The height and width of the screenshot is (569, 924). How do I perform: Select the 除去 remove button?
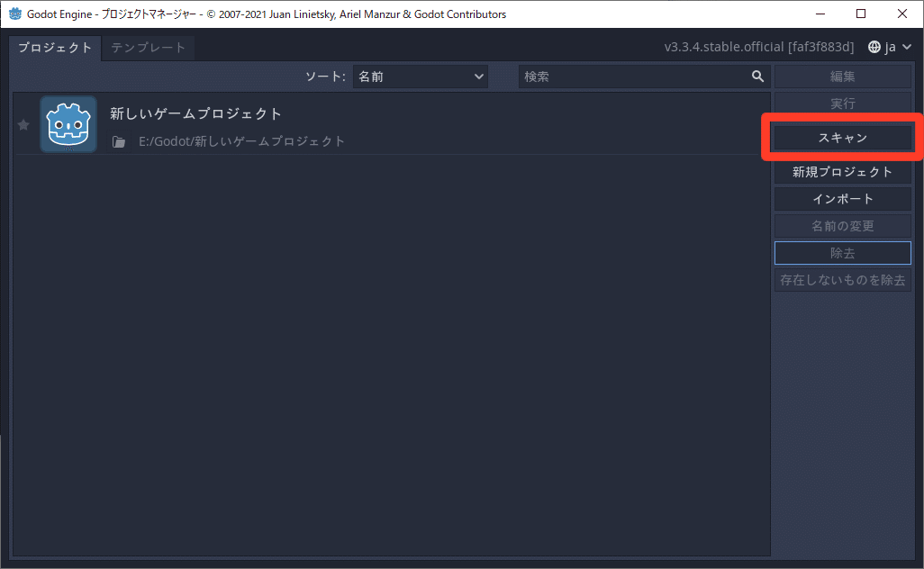click(x=842, y=253)
